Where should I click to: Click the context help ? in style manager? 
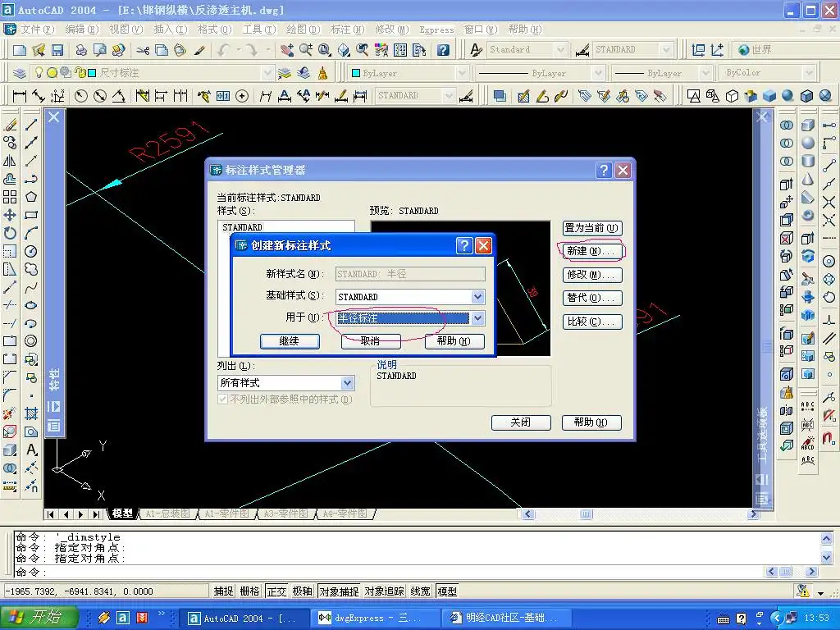point(604,171)
